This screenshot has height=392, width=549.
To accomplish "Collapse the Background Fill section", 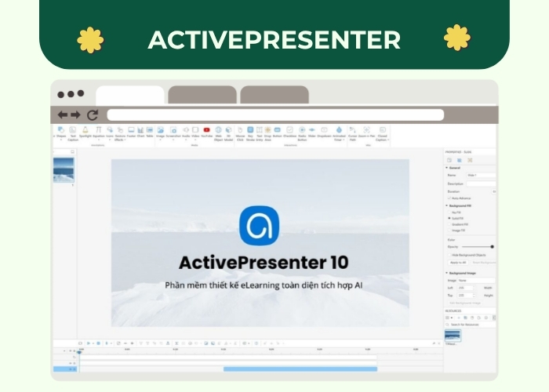I will pos(447,205).
